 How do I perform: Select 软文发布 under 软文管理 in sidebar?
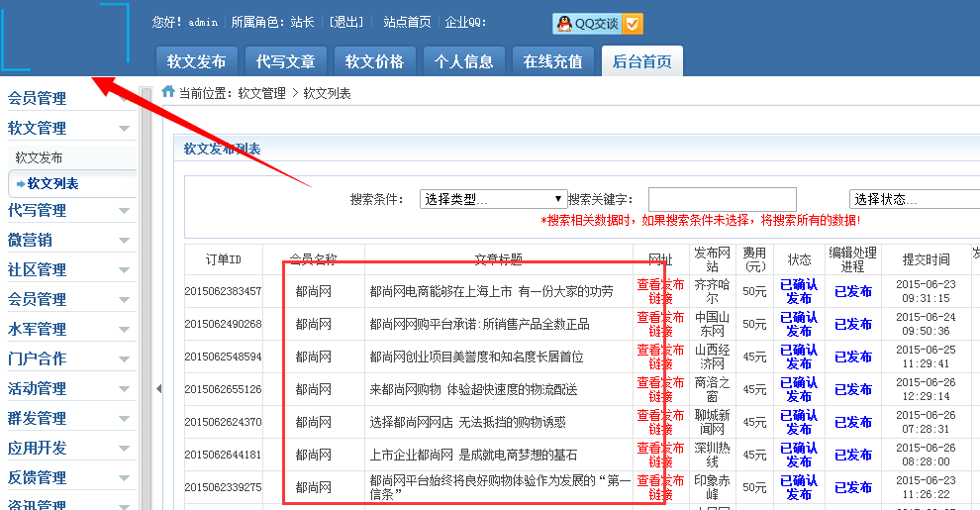tap(40, 157)
